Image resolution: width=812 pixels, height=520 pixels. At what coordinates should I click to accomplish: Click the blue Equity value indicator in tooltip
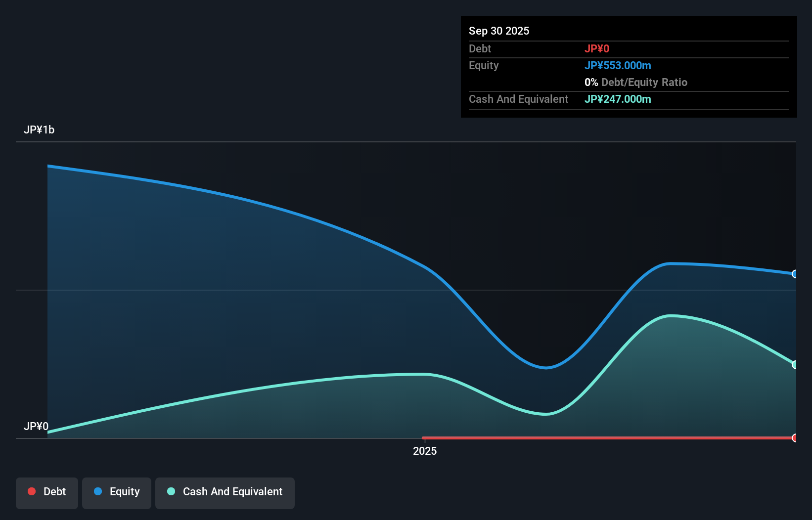618,65
